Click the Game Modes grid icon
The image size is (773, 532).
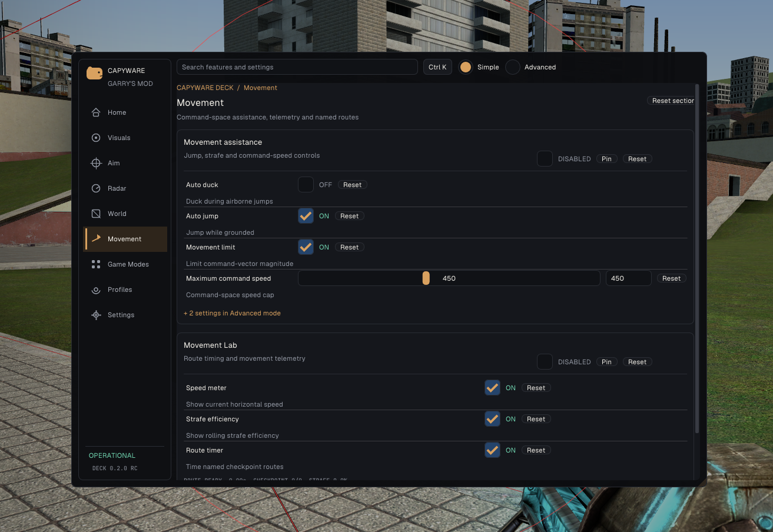pyautogui.click(x=96, y=264)
